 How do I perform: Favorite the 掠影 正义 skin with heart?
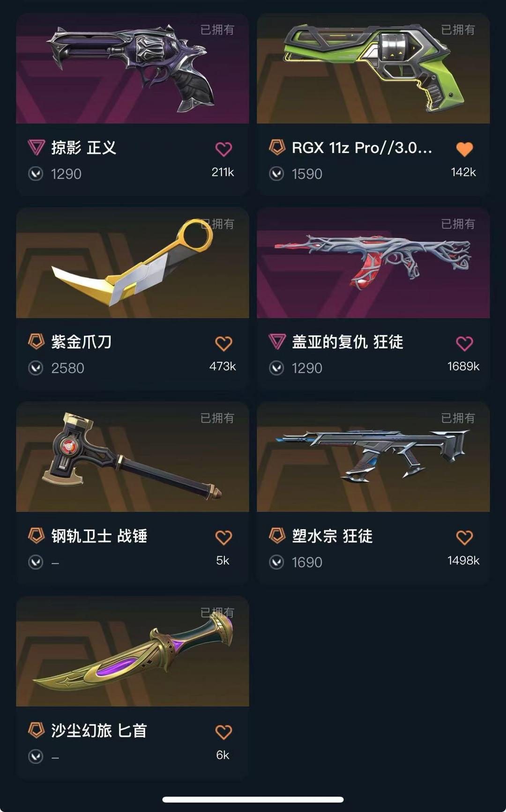(223, 149)
